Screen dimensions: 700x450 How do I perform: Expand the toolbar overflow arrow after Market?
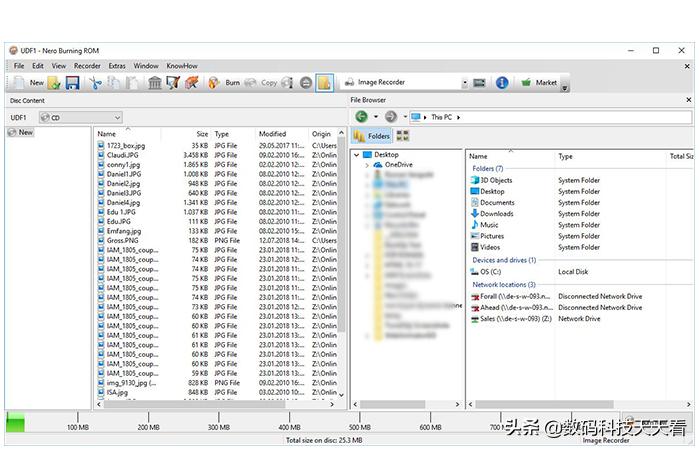(x=565, y=87)
